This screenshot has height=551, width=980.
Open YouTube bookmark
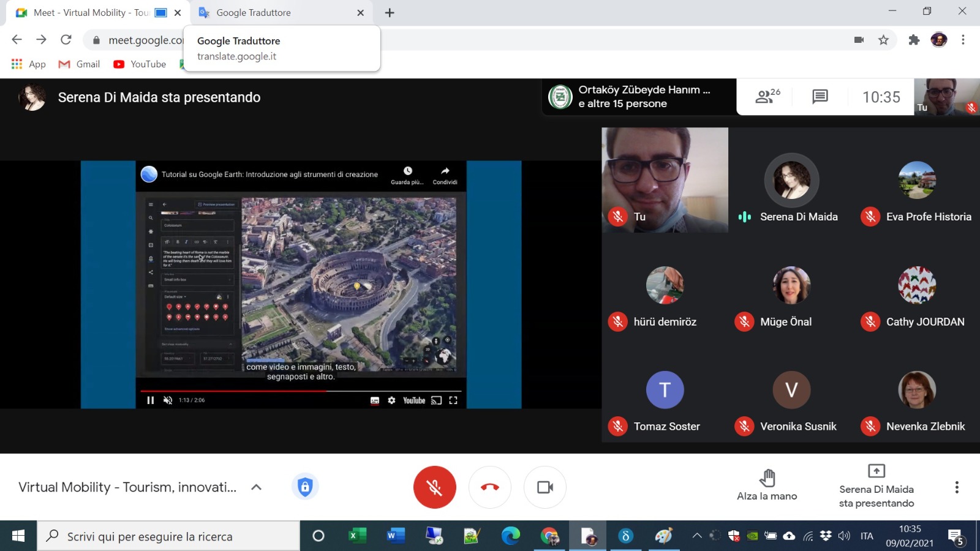click(140, 64)
